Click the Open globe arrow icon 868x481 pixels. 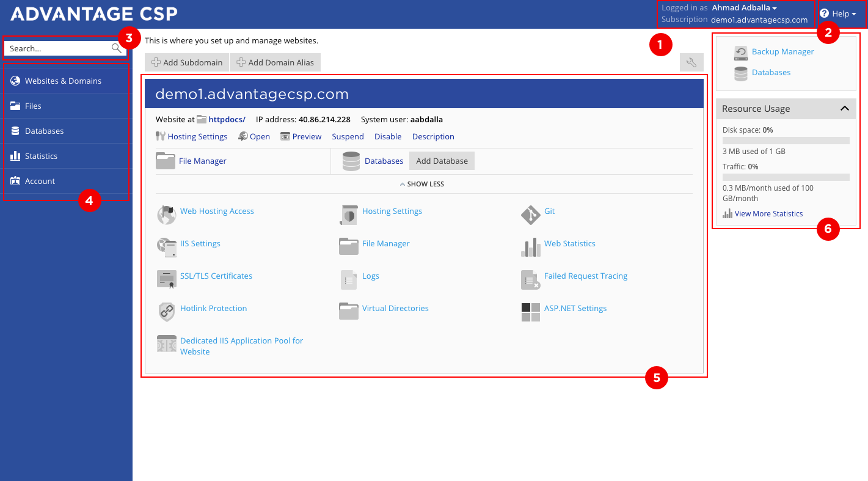pyautogui.click(x=243, y=136)
